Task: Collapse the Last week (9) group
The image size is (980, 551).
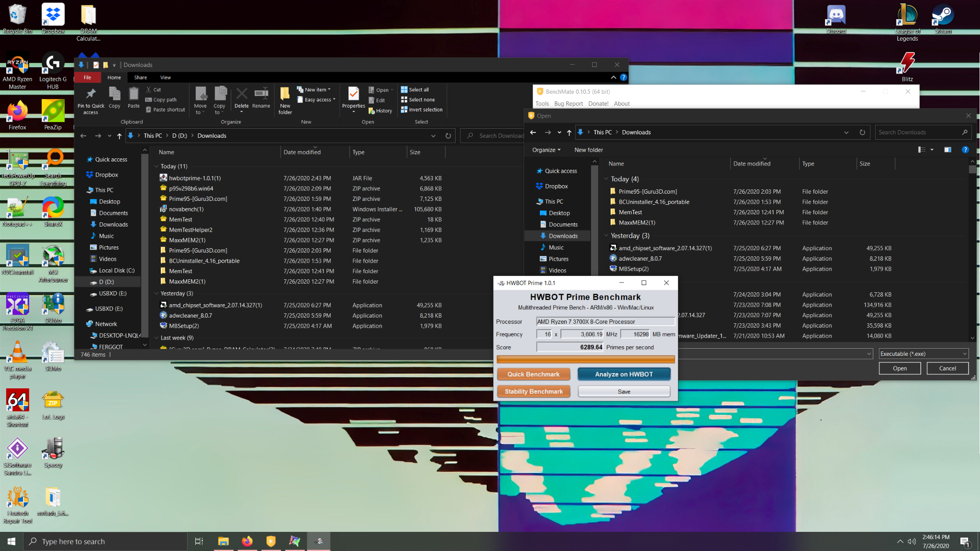Action: [x=156, y=338]
